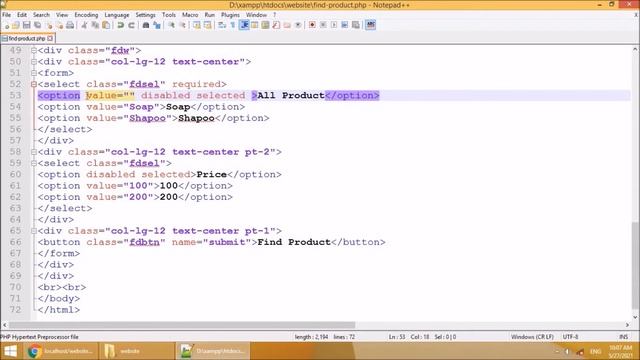Image resolution: width=640 pixels, height=360 pixels.
Task: Click the Print toolbar icon
Action: point(70,25)
